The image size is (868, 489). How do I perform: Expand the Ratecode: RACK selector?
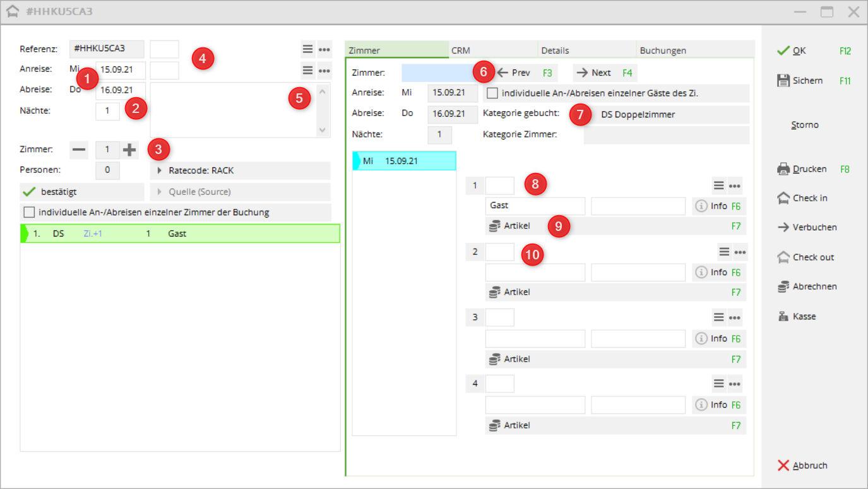click(160, 171)
